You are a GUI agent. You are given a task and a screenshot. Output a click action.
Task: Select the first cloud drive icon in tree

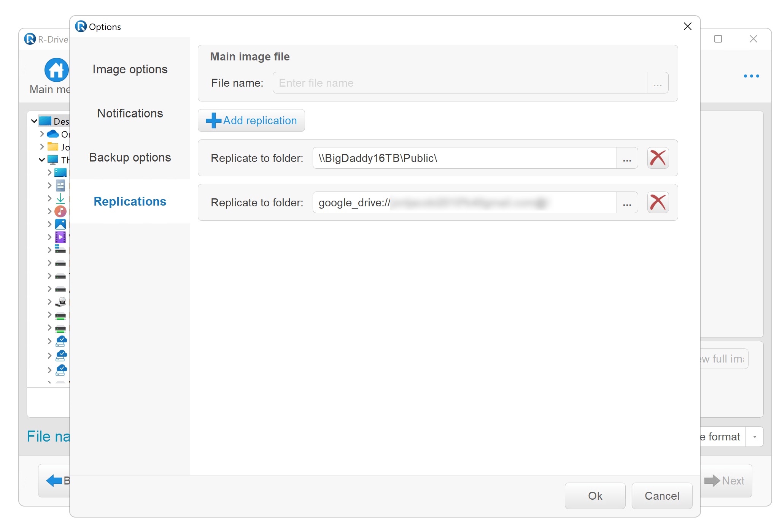61,341
